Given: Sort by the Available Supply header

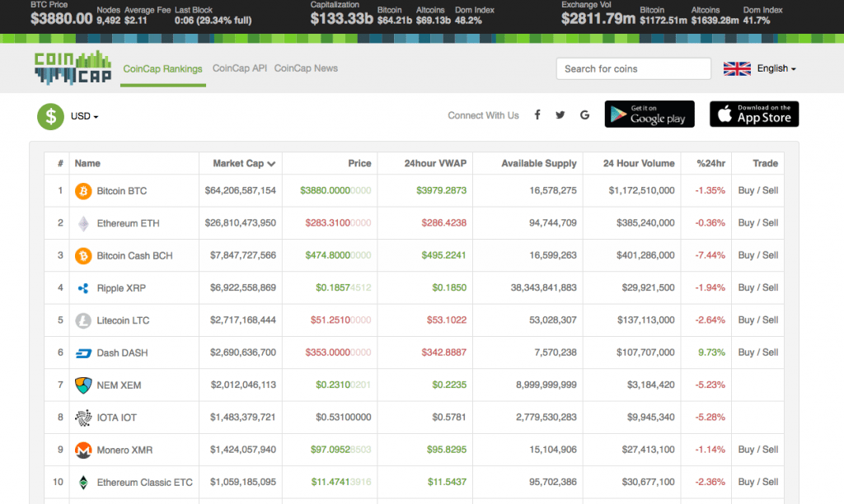Looking at the screenshot, I should pyautogui.click(x=539, y=164).
